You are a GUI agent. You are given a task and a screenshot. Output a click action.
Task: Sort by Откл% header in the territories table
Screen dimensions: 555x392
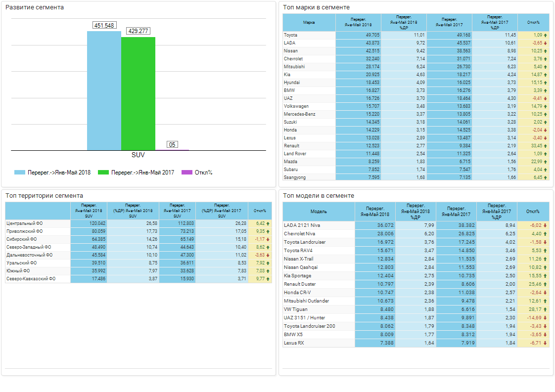click(x=260, y=211)
